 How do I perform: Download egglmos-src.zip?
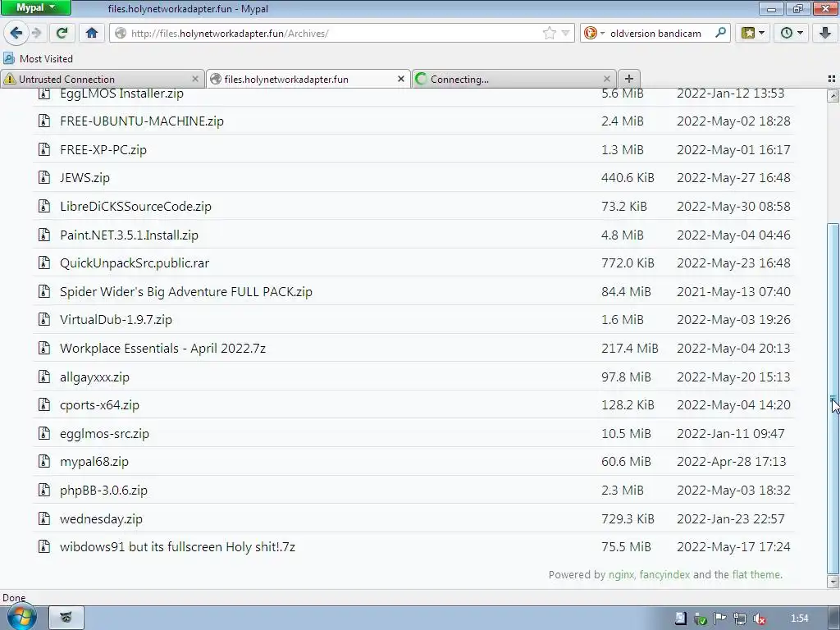coord(104,433)
